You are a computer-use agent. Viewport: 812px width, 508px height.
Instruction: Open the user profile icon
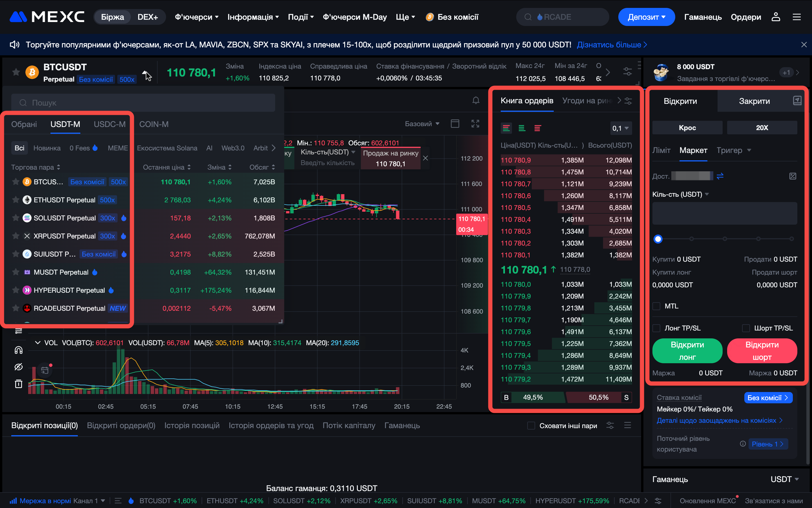[776, 17]
